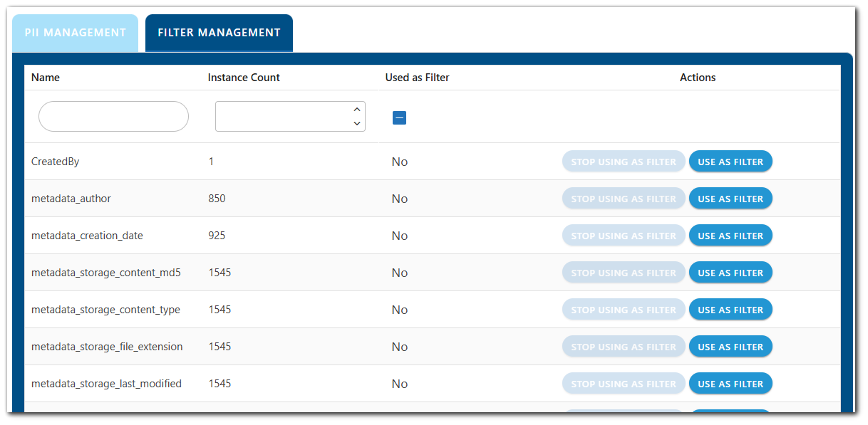Screen dimensions: 868x425
Task: Use CreatedBy as filter
Action: point(730,161)
